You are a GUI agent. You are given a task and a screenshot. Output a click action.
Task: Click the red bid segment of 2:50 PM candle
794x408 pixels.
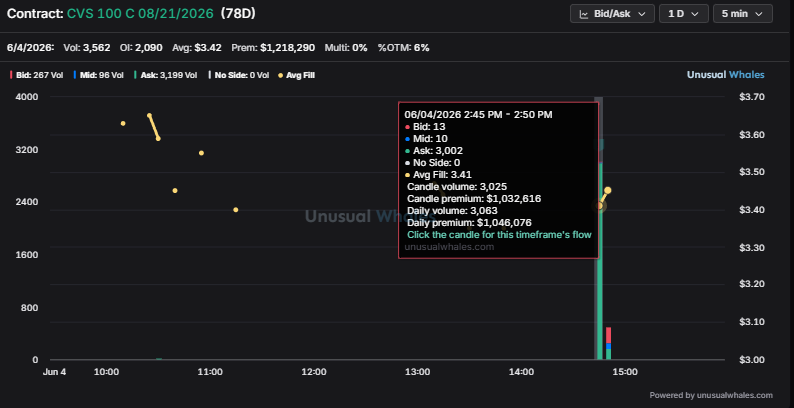608,335
